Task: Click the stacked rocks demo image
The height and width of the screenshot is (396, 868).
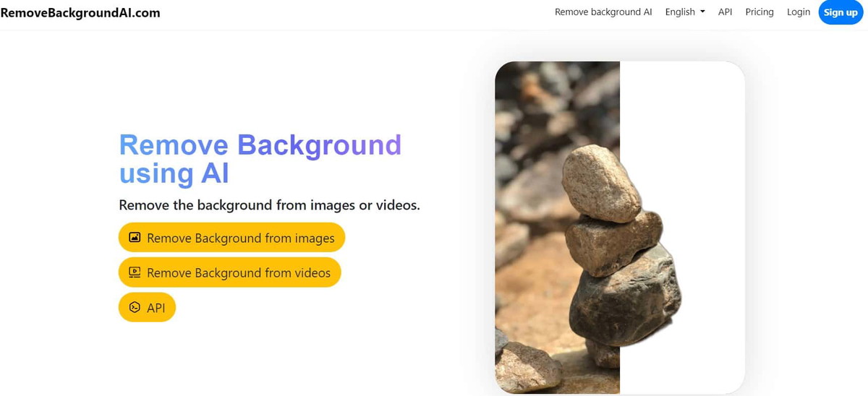Action: click(620, 228)
